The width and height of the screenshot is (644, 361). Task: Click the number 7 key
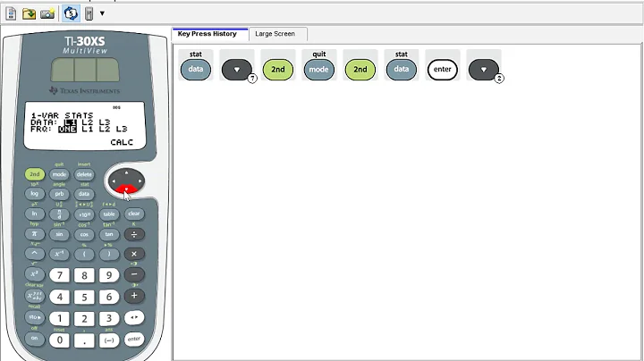[60, 275]
